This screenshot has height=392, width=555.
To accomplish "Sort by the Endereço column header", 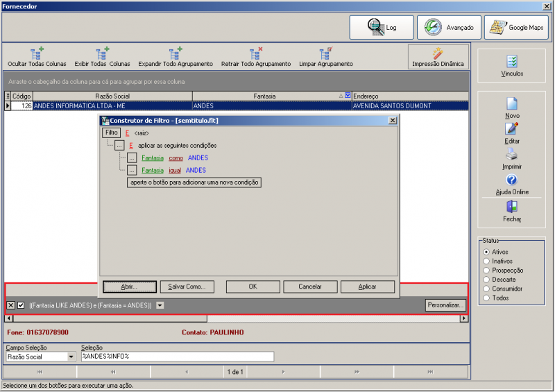I will pos(410,96).
